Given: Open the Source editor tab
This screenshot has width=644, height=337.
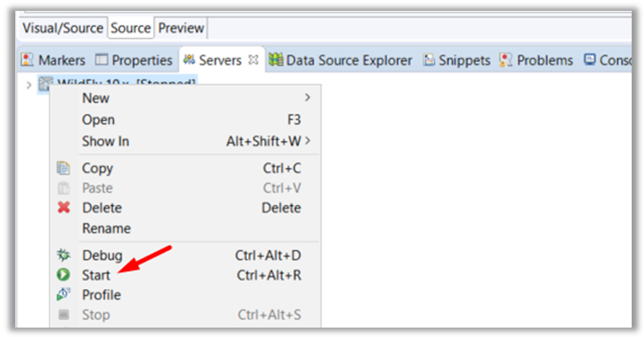Looking at the screenshot, I should coord(131,28).
